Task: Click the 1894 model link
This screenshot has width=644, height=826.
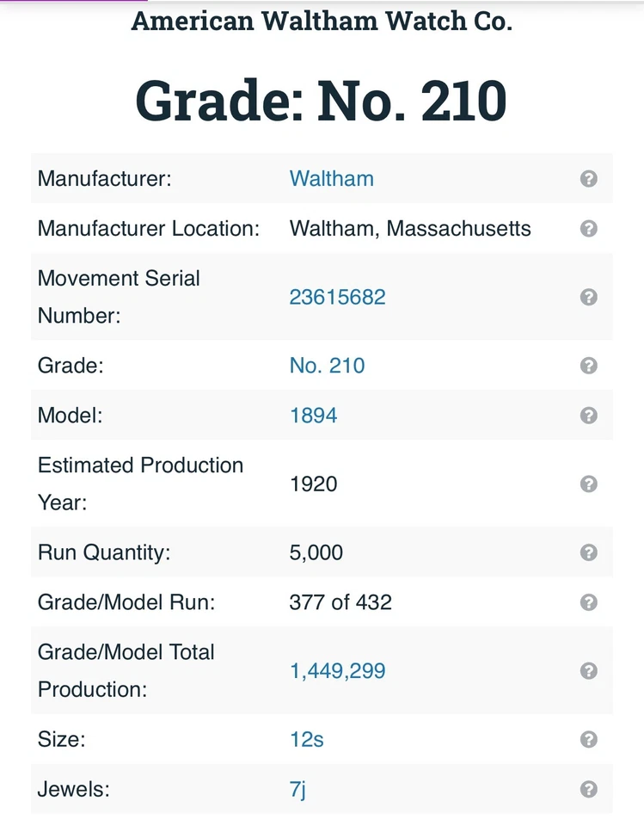Action: tap(313, 416)
